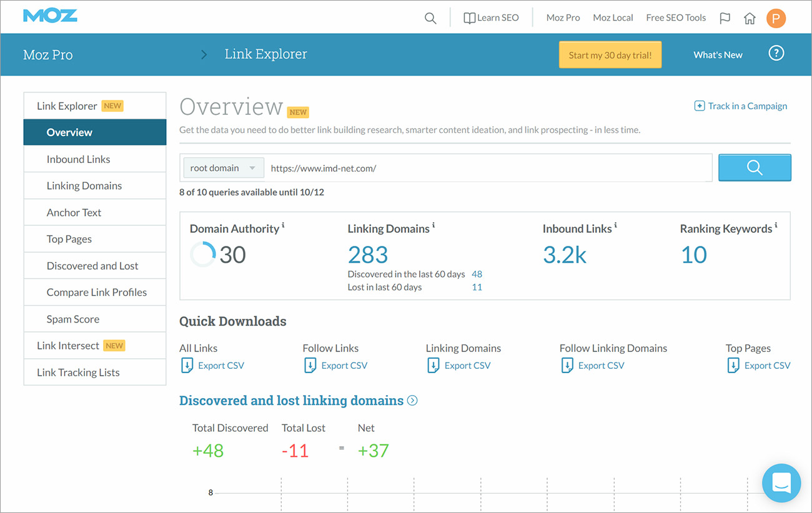The image size is (812, 513).
Task: Click arrow circle next to Discovered and lost heading
Action: 412,401
